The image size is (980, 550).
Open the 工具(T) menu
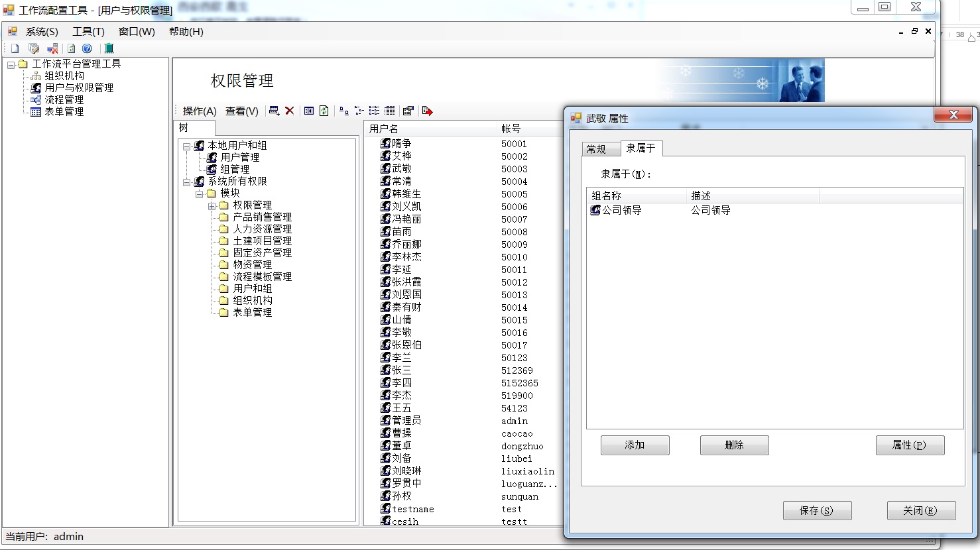tap(88, 32)
